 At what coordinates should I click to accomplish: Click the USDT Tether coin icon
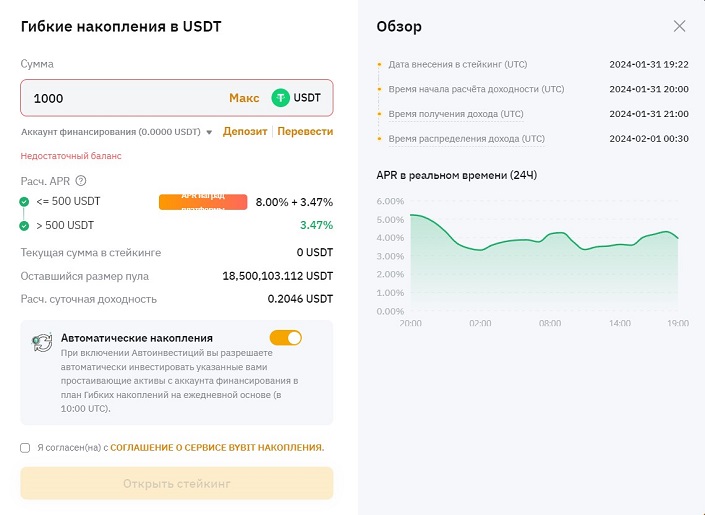click(281, 98)
